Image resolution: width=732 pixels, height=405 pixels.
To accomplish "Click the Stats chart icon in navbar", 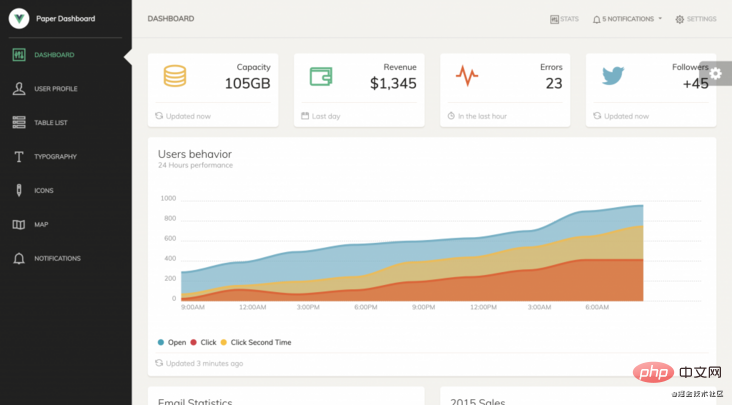I will 554,19.
